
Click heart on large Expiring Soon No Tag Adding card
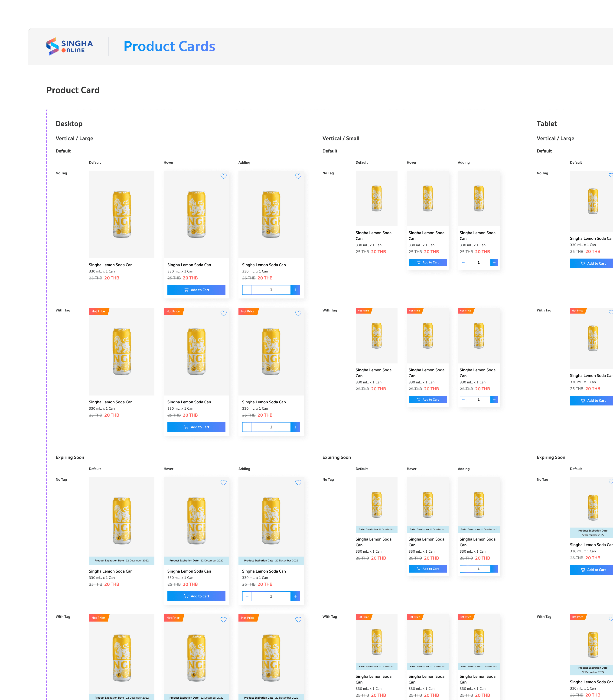pyautogui.click(x=298, y=483)
